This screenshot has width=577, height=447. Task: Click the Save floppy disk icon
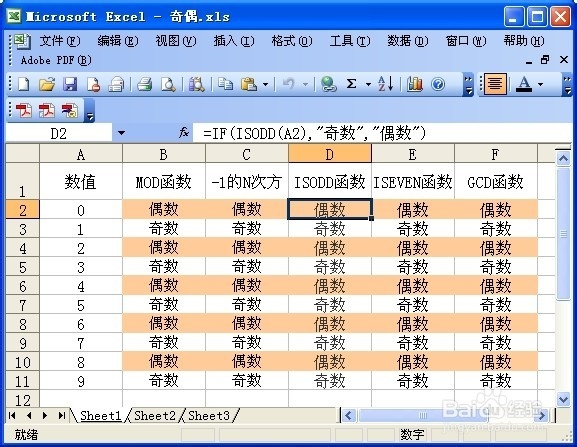70,84
